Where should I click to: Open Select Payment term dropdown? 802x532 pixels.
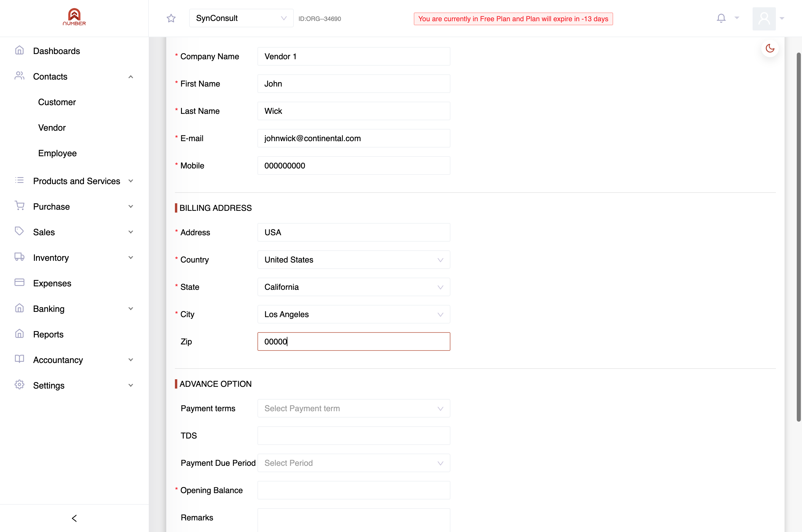[354, 409]
